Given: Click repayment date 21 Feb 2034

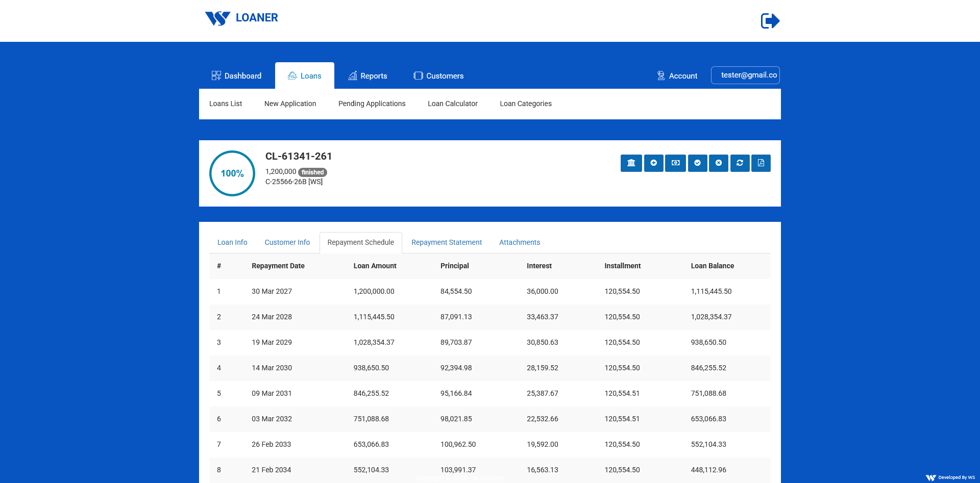Looking at the screenshot, I should pyautogui.click(x=272, y=470).
